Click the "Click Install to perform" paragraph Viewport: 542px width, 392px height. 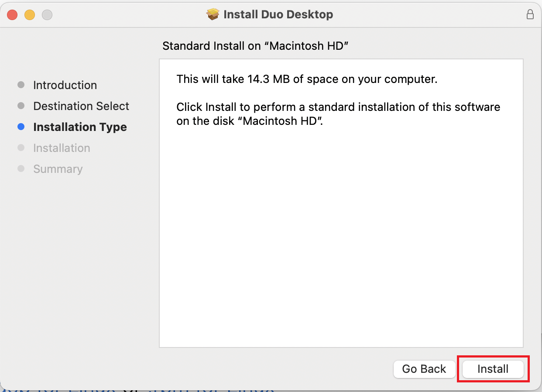[x=338, y=113]
